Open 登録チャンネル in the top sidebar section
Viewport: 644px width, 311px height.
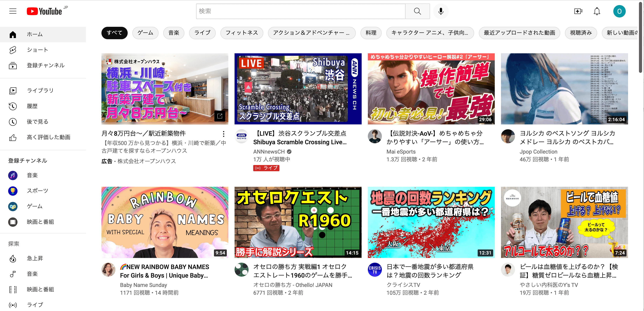point(43,65)
